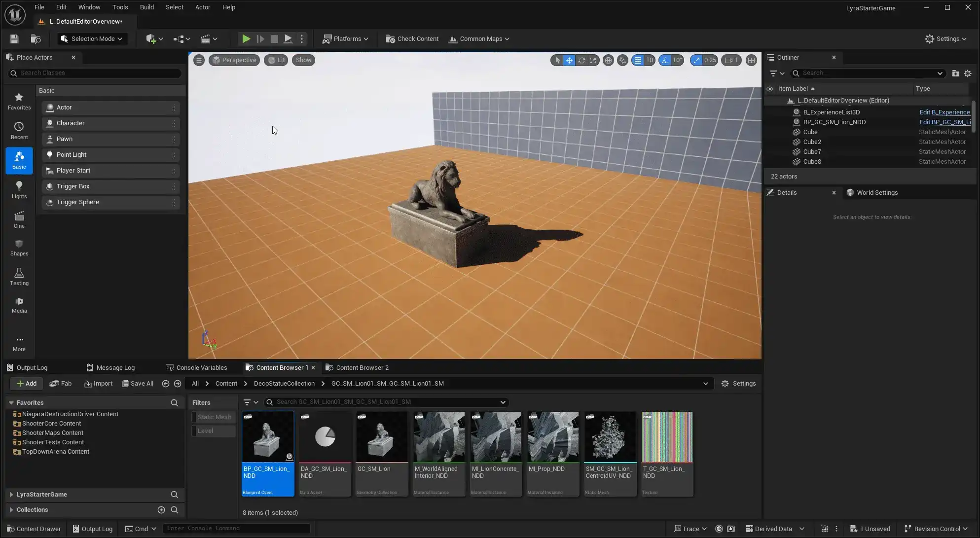Open the Cine category in Place Actors

[x=19, y=219]
